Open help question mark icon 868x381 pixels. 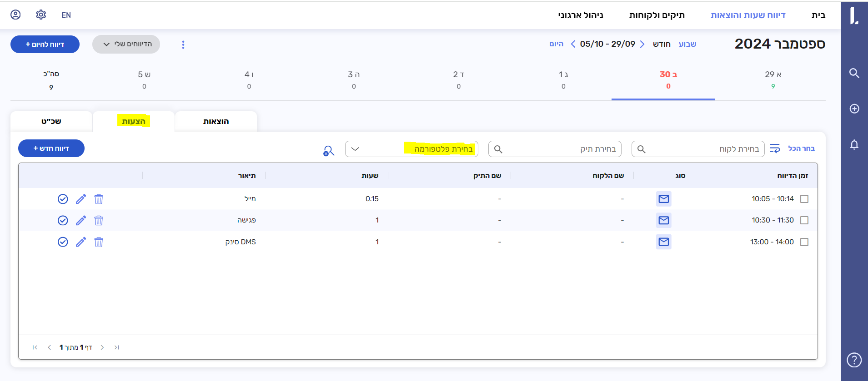click(854, 360)
